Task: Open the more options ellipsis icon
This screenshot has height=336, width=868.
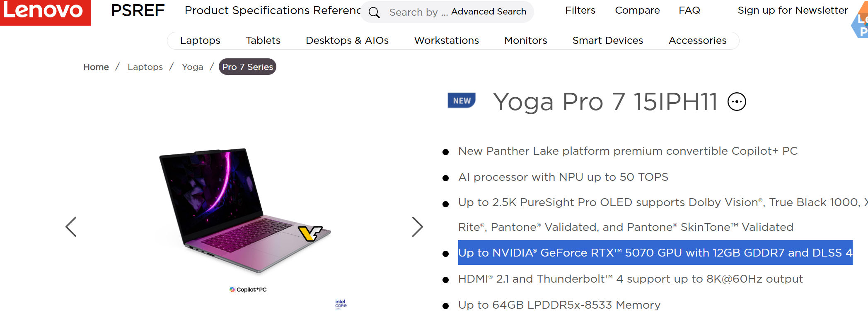Action: [x=737, y=102]
